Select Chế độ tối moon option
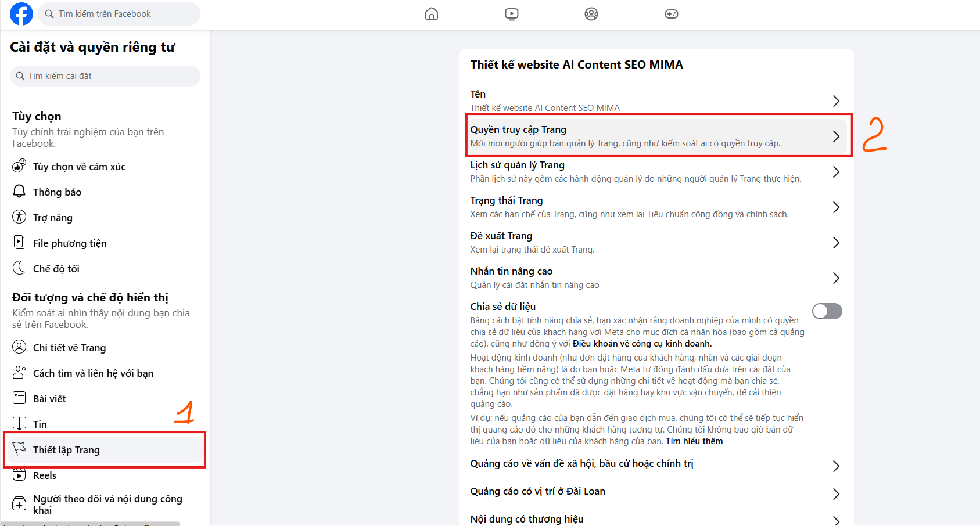 click(x=56, y=269)
